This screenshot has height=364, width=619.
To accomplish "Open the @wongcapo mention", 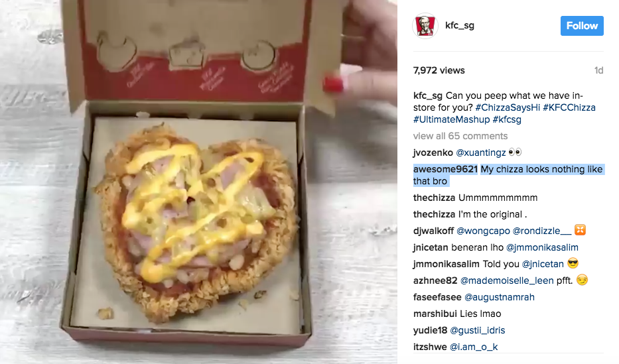I will pyautogui.click(x=483, y=231).
